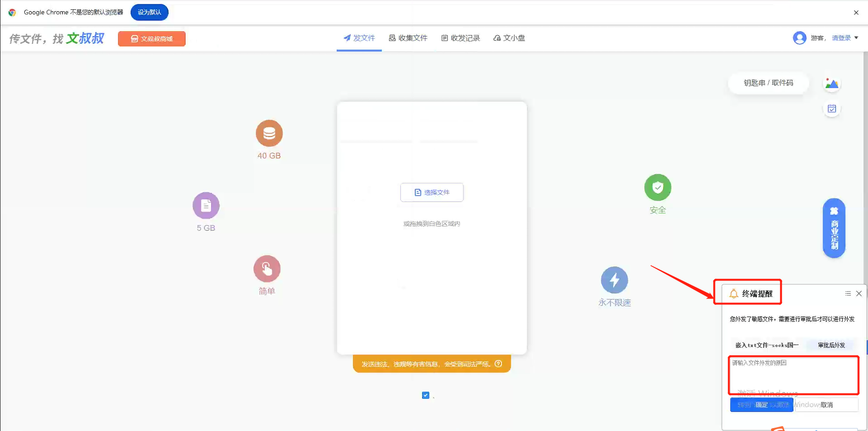The height and width of the screenshot is (431, 868).
Task: Click the bell icon in 终端提醒 popup
Action: click(x=733, y=294)
